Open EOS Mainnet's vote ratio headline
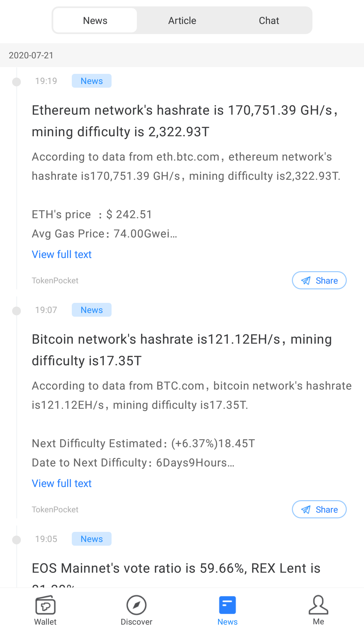The width and height of the screenshot is (364, 629). click(x=176, y=569)
